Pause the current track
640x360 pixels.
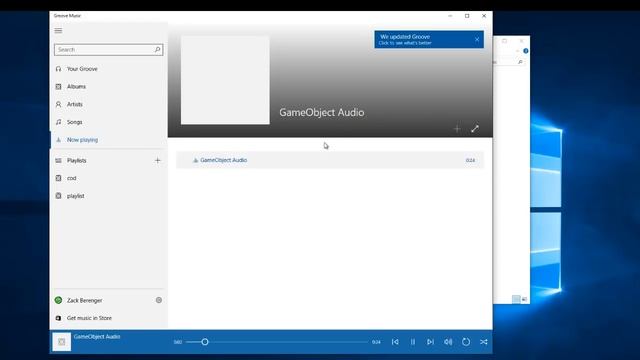[413, 342]
